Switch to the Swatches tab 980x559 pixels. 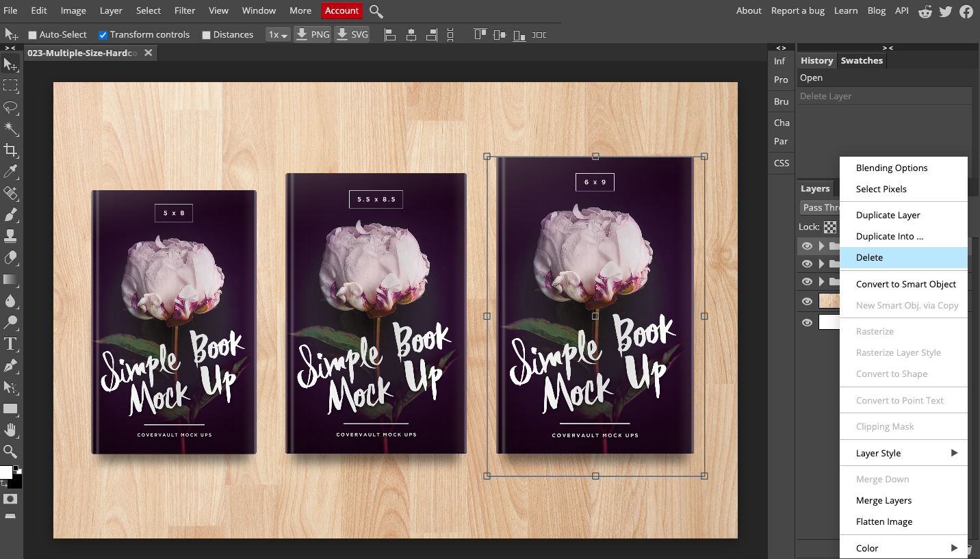[x=862, y=61]
